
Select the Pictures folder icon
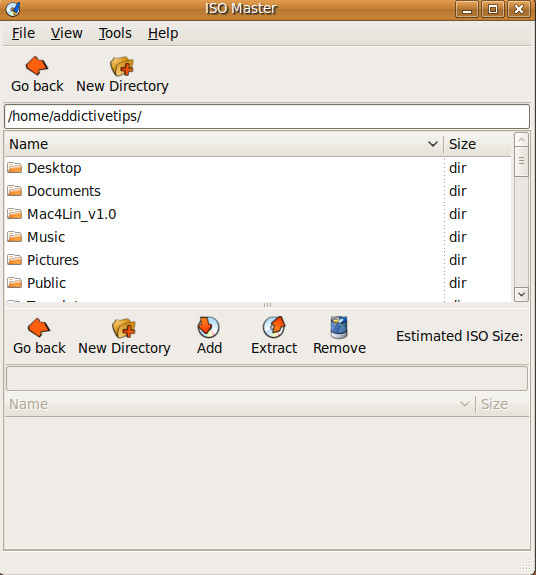pos(15,260)
